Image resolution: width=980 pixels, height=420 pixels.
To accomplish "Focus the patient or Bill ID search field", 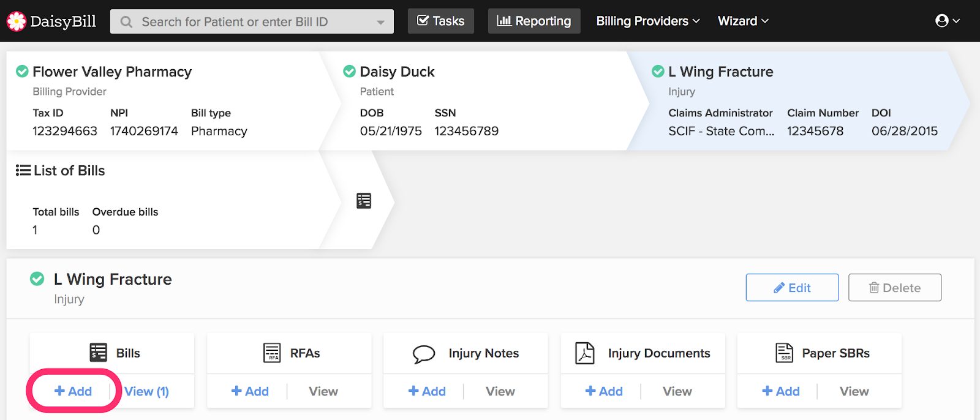I will (252, 22).
